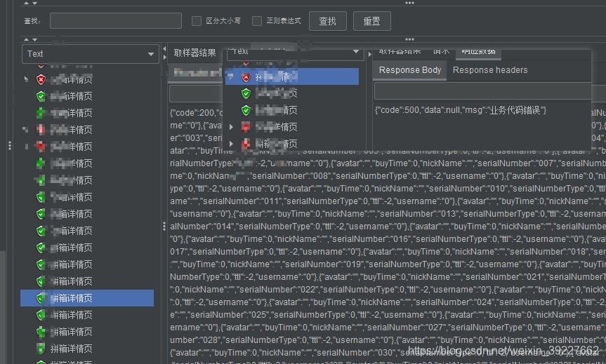This screenshot has height=364, width=606.
Task: Click splitter arrow left of Response Body tab
Action: tap(369, 55)
